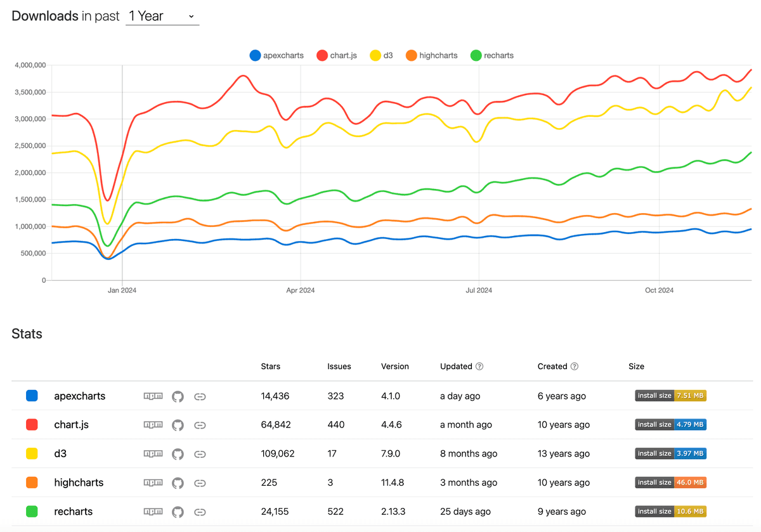Screen dimensions: 761x532
Task: Click the npm icon for d3
Action: tap(152, 453)
